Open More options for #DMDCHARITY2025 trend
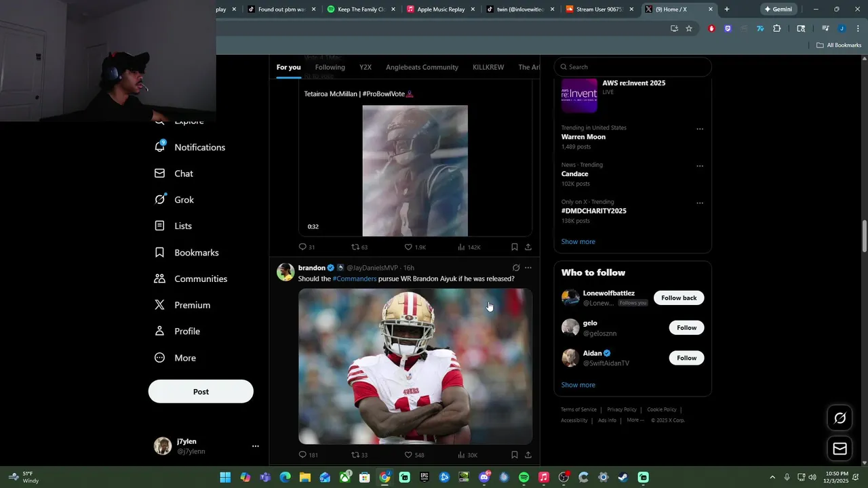Screen dimensions: 868x488 [700, 203]
